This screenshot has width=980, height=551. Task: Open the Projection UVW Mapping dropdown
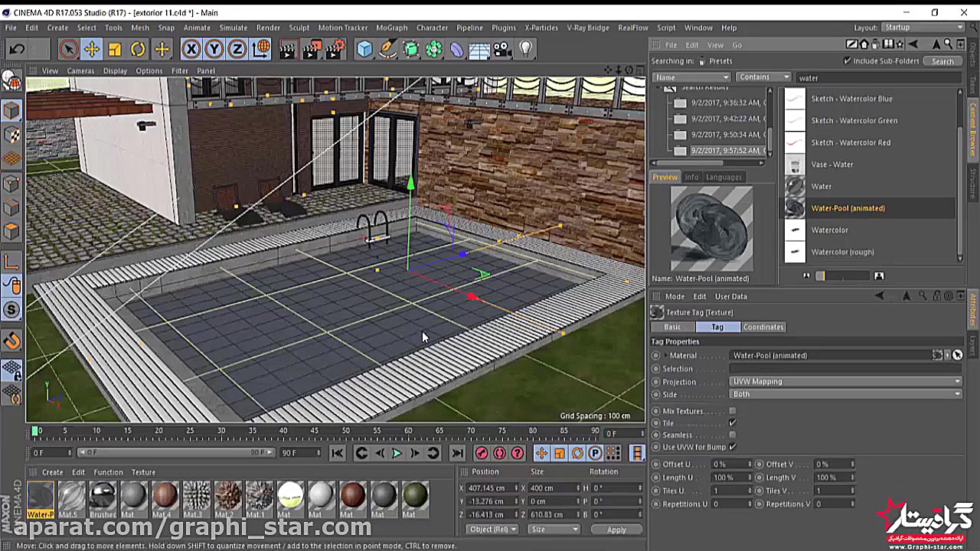tap(845, 381)
